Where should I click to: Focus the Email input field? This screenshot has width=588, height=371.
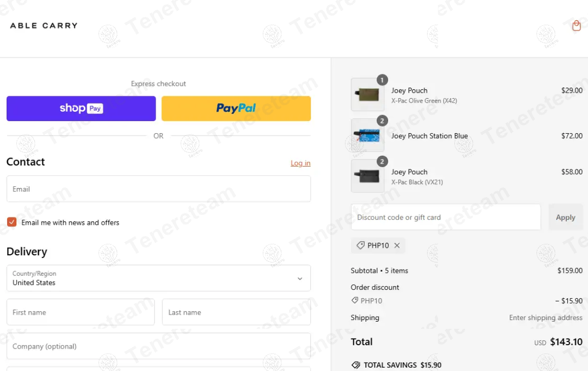[158, 189]
